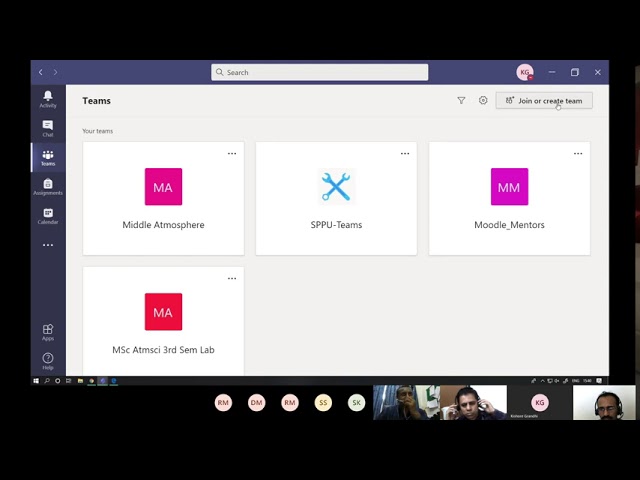Open the Calendar sidebar item

tap(48, 216)
